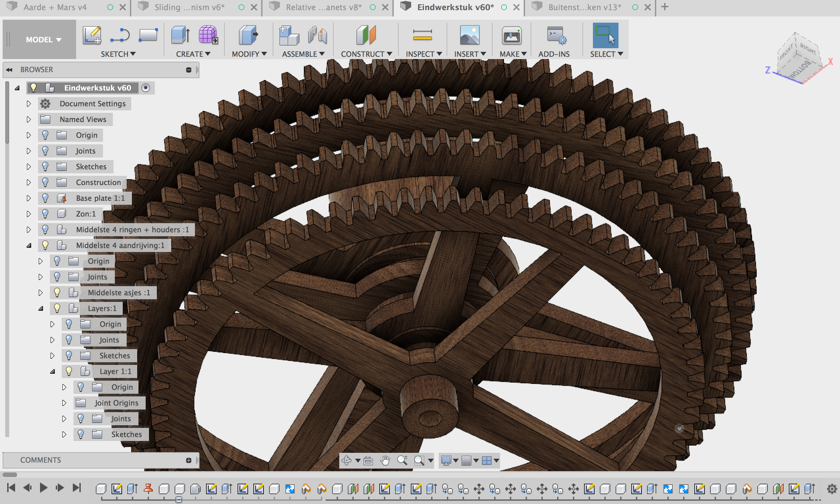This screenshot has width=840, height=504.
Task: Toggle the Construction folder lightbulb
Action: pos(45,182)
